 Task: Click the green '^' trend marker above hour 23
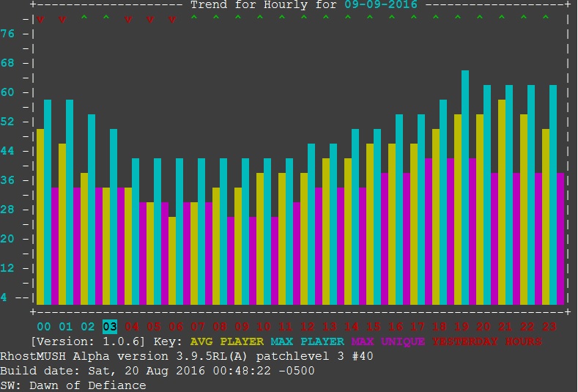coord(546,18)
